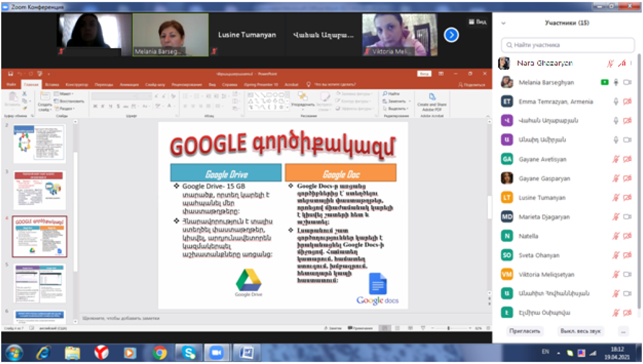Image resolution: width=643 pixels, height=364 pixels.
Task: Open Windows Start orb
Action: click(14, 353)
